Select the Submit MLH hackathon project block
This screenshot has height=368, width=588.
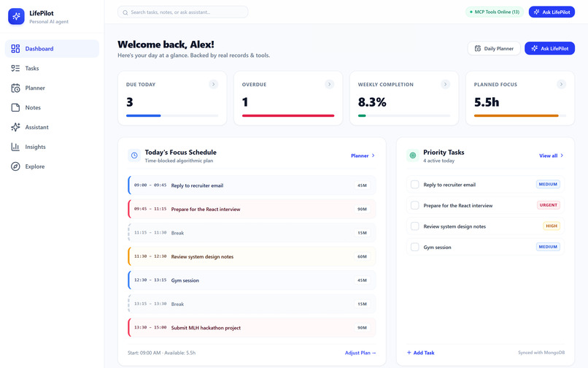(x=252, y=327)
